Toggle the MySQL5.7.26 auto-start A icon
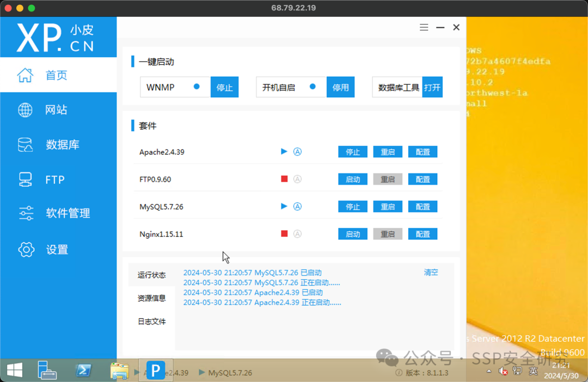Image resolution: width=588 pixels, height=382 pixels. point(297,206)
